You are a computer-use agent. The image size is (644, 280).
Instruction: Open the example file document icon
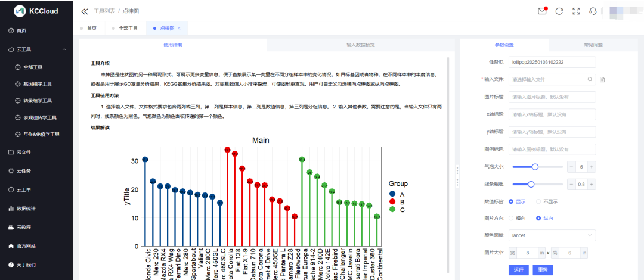(602, 80)
